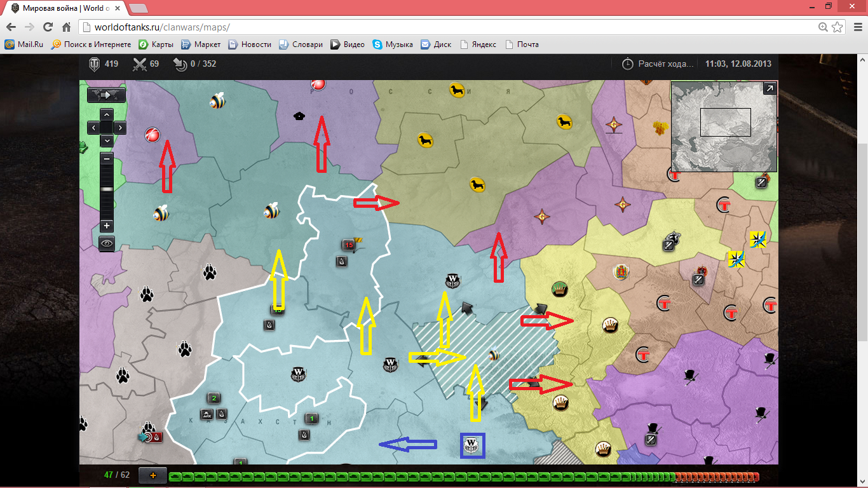Click the viewport rectangle inside the minimap
This screenshot has height=488, width=868.
click(x=725, y=122)
